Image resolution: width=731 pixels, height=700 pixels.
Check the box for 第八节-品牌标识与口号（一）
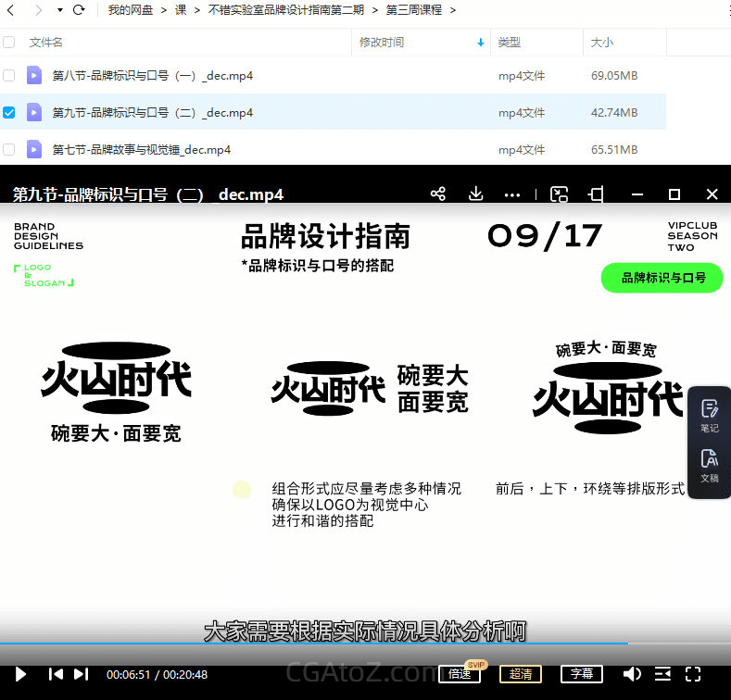coord(9,75)
